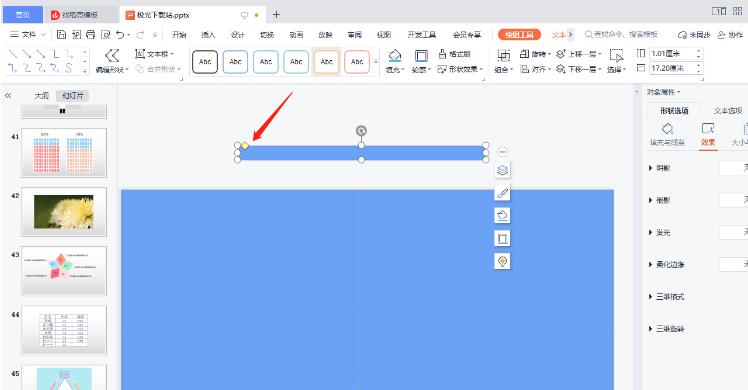Apply the orange outlined Abc shape style

pos(327,62)
